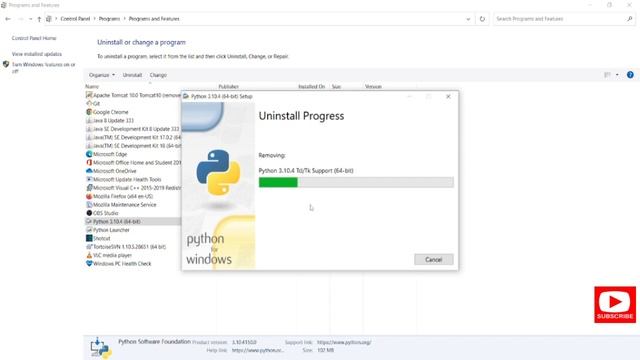Open View installed updates link
The image size is (640, 360).
tap(37, 54)
